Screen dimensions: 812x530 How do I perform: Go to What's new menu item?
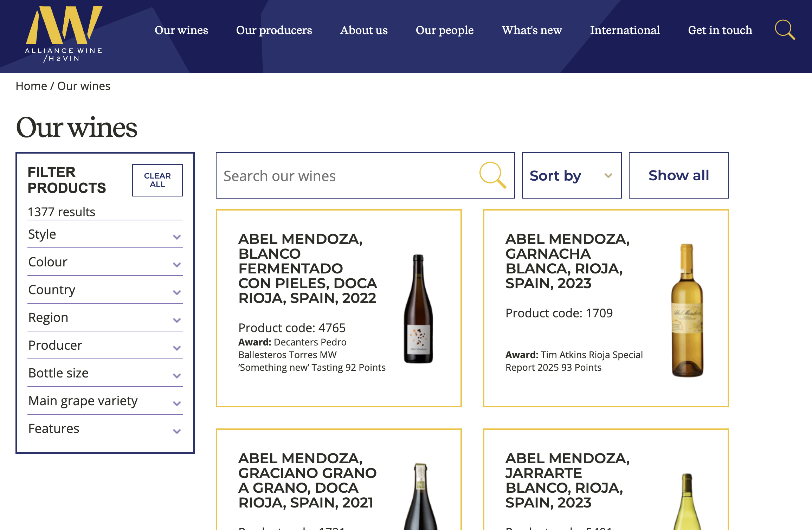tap(531, 30)
